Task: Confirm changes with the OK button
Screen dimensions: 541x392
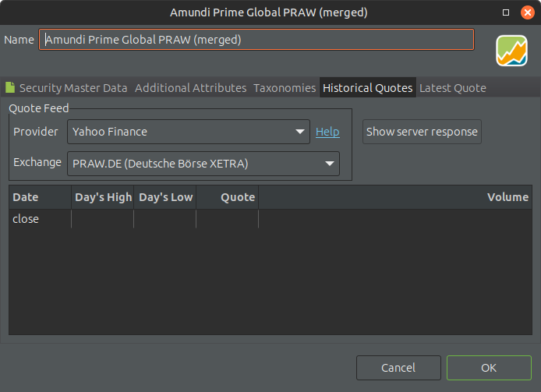Action: click(489, 368)
